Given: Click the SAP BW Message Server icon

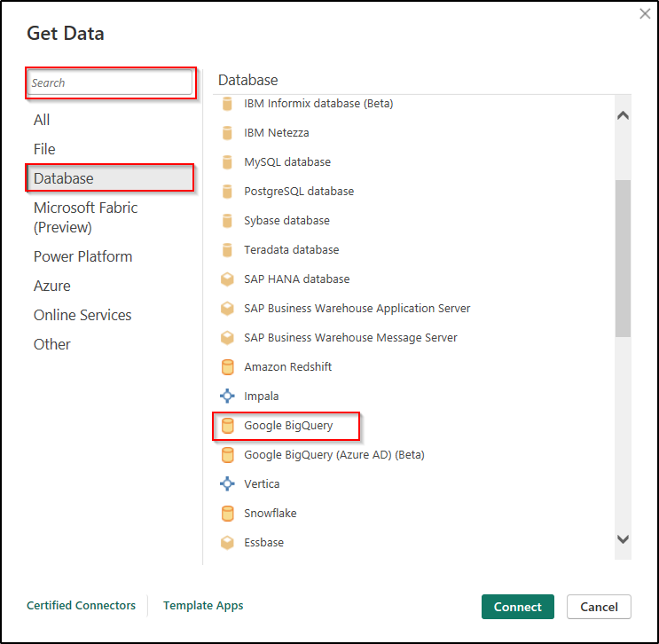Looking at the screenshot, I should point(227,338).
